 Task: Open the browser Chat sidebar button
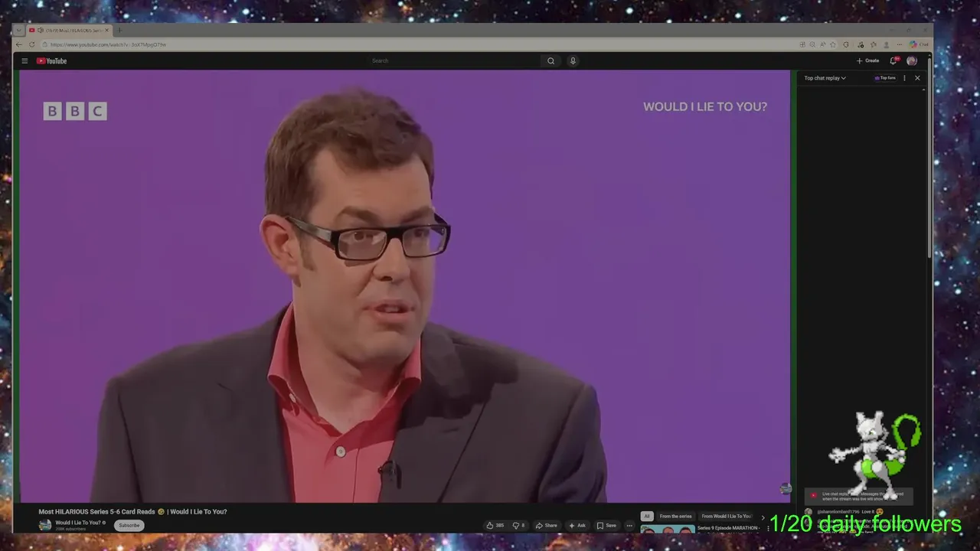point(920,44)
